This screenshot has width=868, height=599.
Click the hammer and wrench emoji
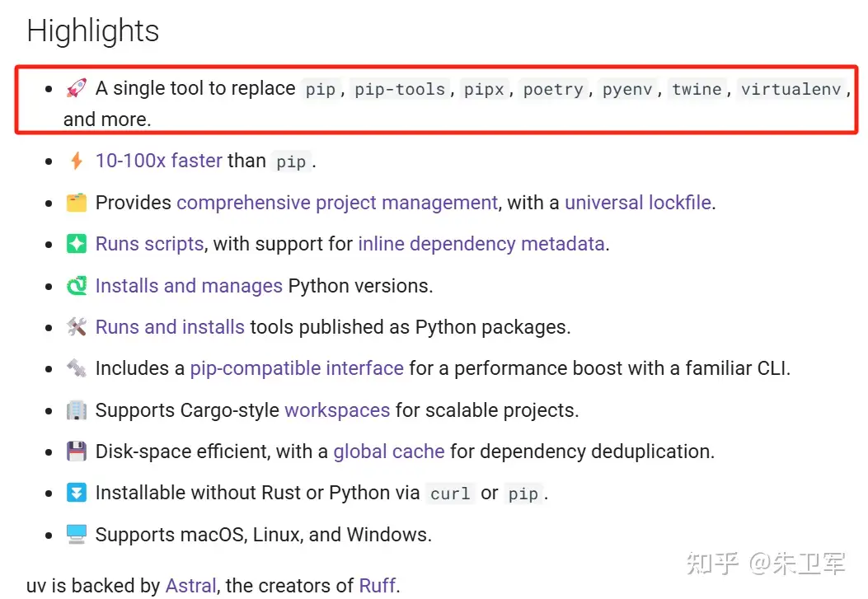click(x=77, y=327)
